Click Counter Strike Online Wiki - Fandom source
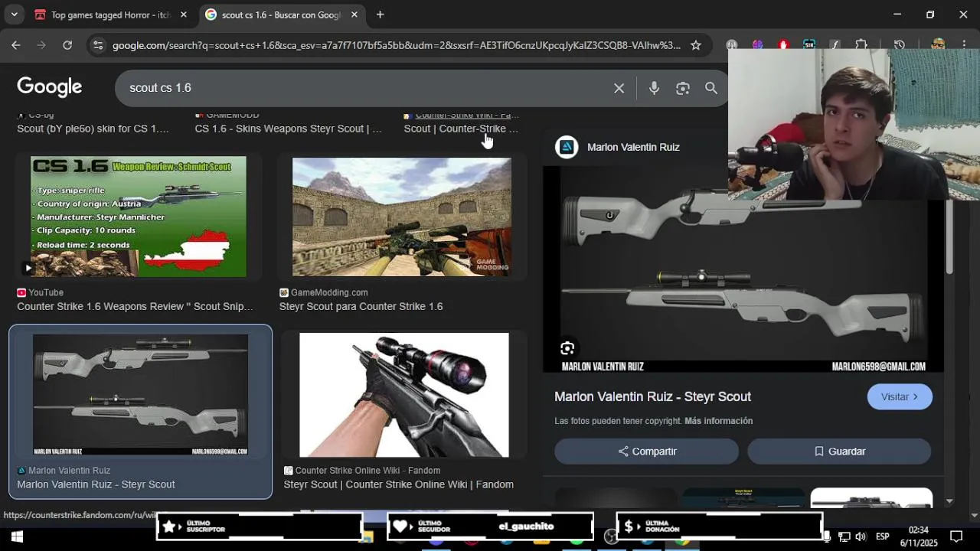 point(367,471)
